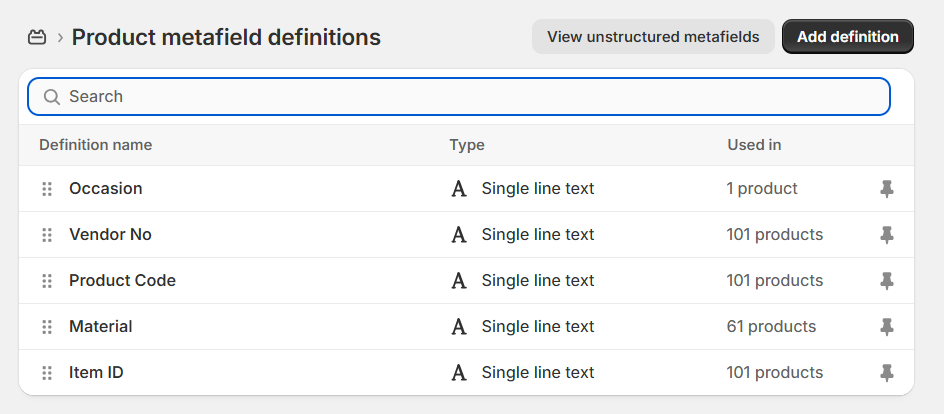Unpin the Product Code definition
The width and height of the screenshot is (944, 414).
tap(886, 281)
